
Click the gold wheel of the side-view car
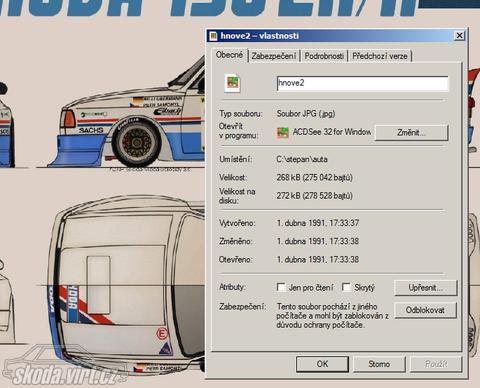tap(136, 143)
